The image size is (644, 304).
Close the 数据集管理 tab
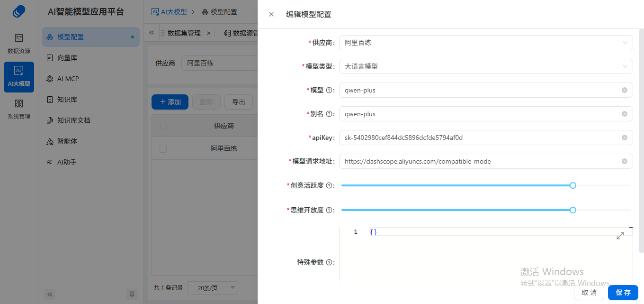(209, 33)
